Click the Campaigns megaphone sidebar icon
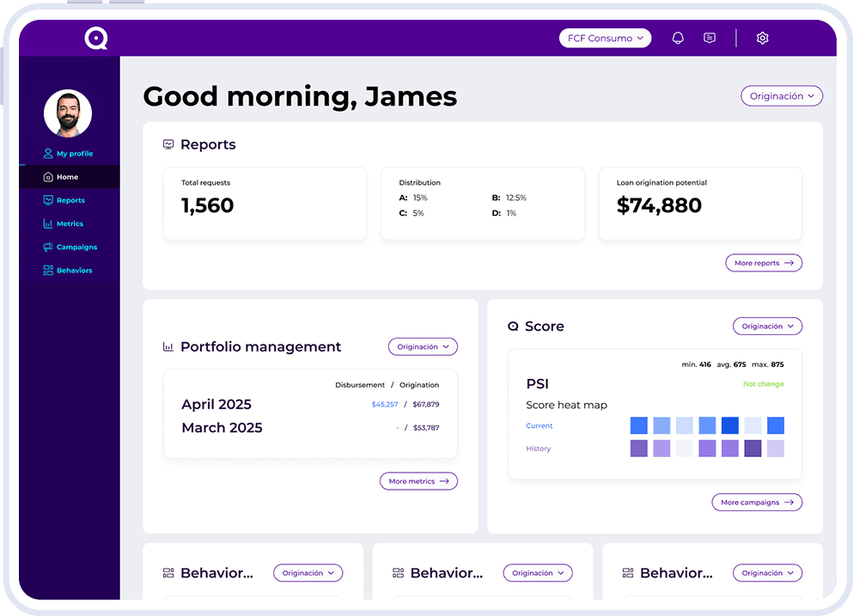The width and height of the screenshot is (853, 616). 48,247
